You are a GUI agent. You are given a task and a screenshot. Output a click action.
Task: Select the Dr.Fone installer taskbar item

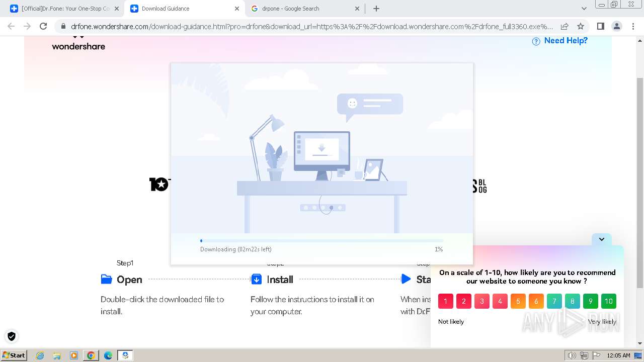(x=125, y=355)
